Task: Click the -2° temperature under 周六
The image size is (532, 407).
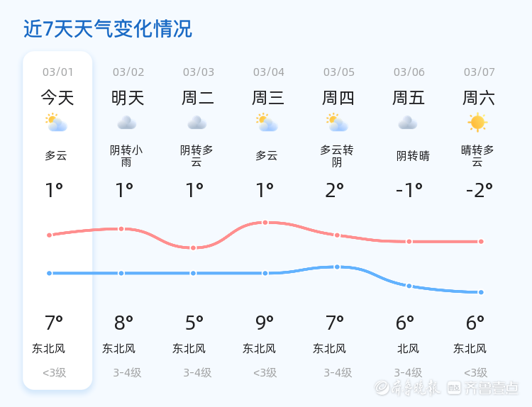Action: click(479, 190)
